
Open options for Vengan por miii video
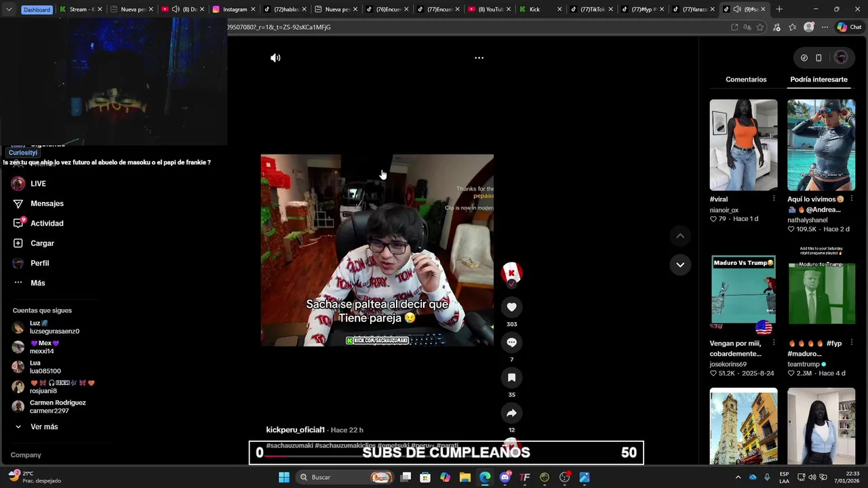click(x=774, y=343)
